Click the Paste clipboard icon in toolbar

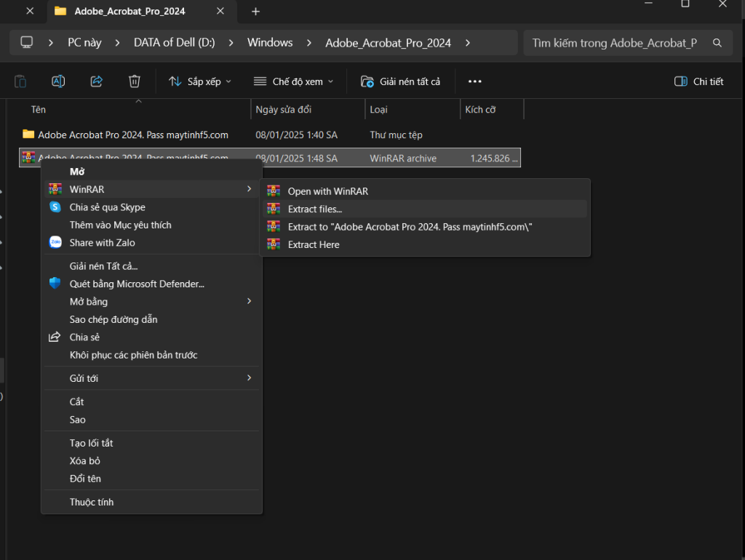20,81
